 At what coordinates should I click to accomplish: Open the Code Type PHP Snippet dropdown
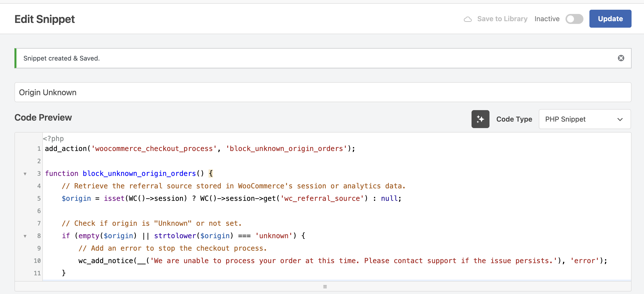click(584, 119)
